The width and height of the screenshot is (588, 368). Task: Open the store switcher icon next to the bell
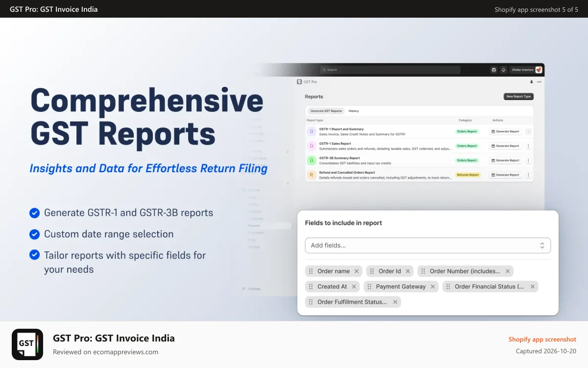pos(494,70)
